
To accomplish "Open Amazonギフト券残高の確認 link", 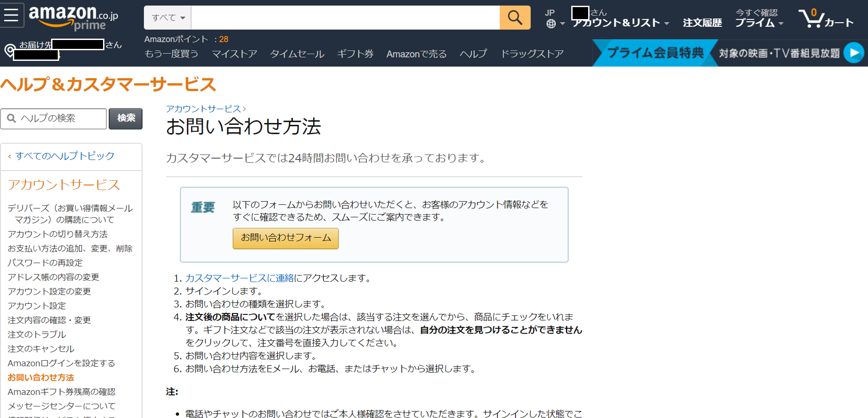I will point(61,392).
